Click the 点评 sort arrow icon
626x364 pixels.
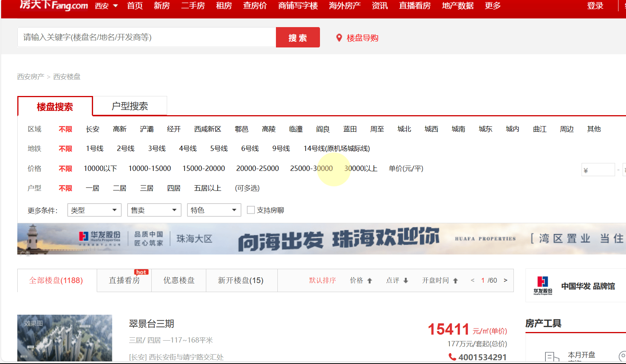pos(406,280)
